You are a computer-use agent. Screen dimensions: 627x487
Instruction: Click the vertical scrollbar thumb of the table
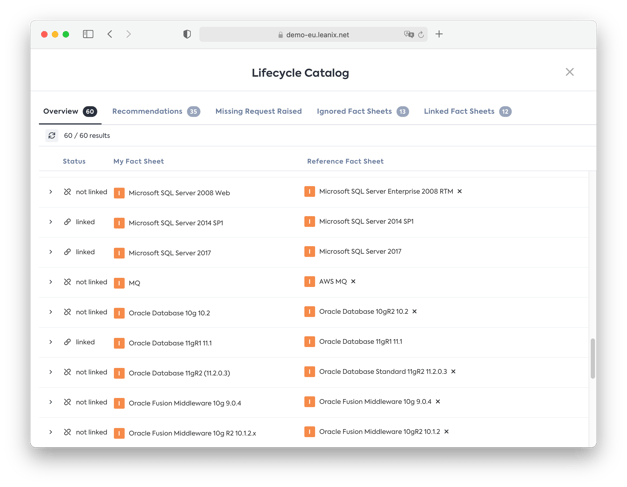[593, 358]
